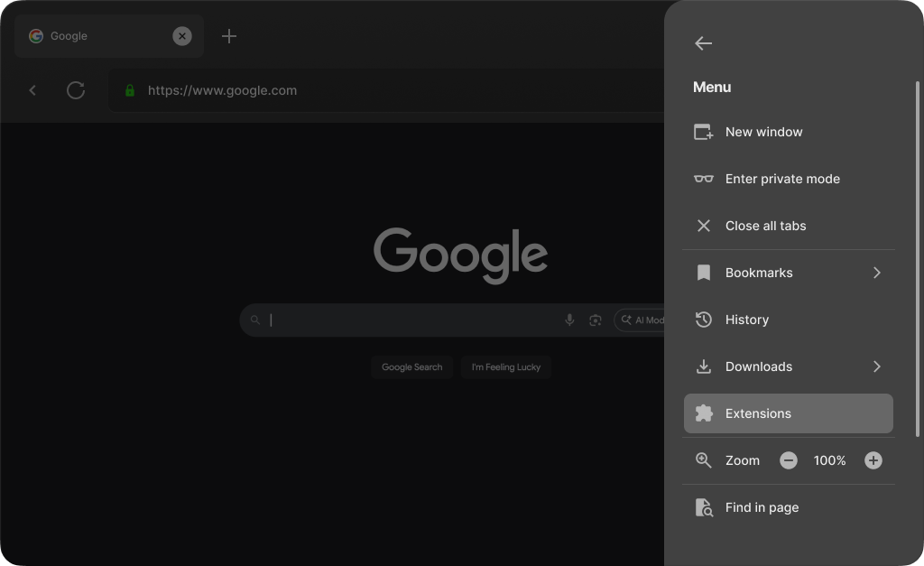Image resolution: width=924 pixels, height=566 pixels.
Task: Reload the current page
Action: click(76, 90)
